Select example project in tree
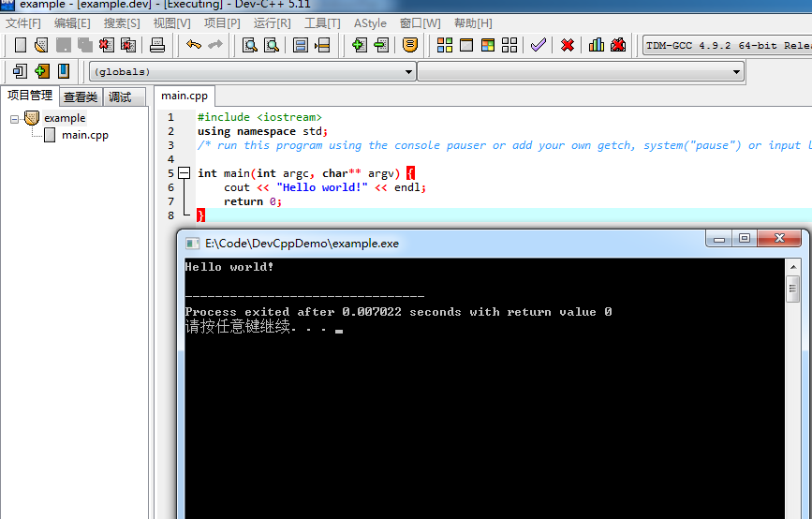The height and width of the screenshot is (519, 812). [65, 118]
